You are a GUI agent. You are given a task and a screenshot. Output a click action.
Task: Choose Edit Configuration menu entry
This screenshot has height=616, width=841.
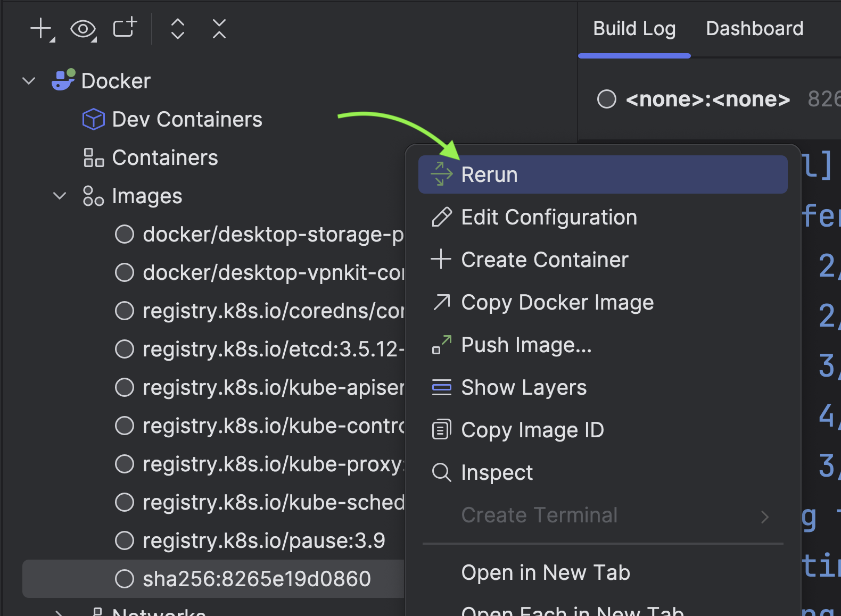[603, 217]
